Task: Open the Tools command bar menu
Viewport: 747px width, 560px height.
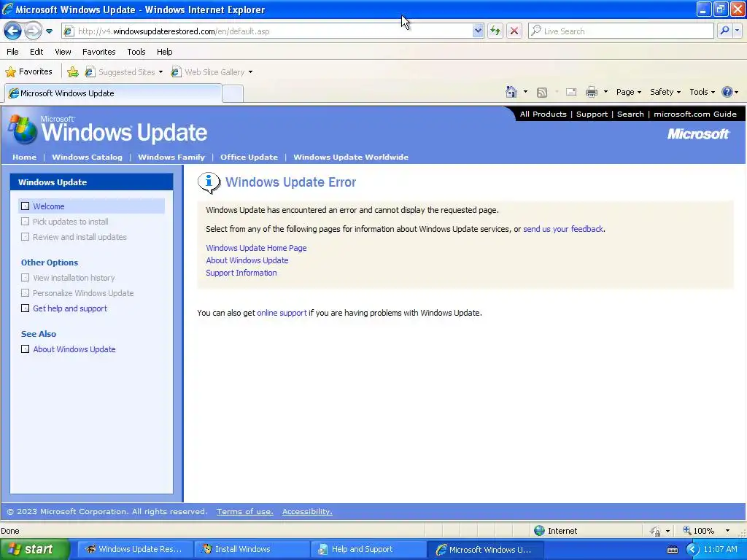Action: click(x=702, y=92)
